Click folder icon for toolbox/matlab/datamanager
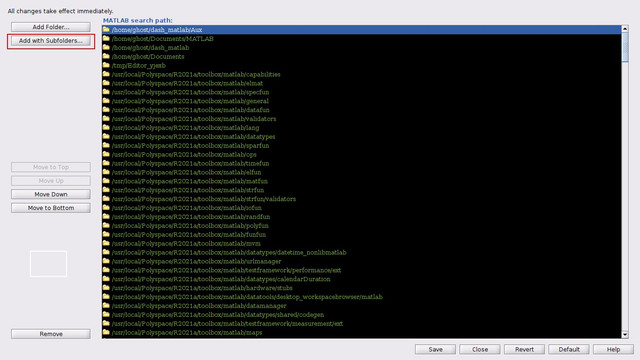 (x=107, y=305)
